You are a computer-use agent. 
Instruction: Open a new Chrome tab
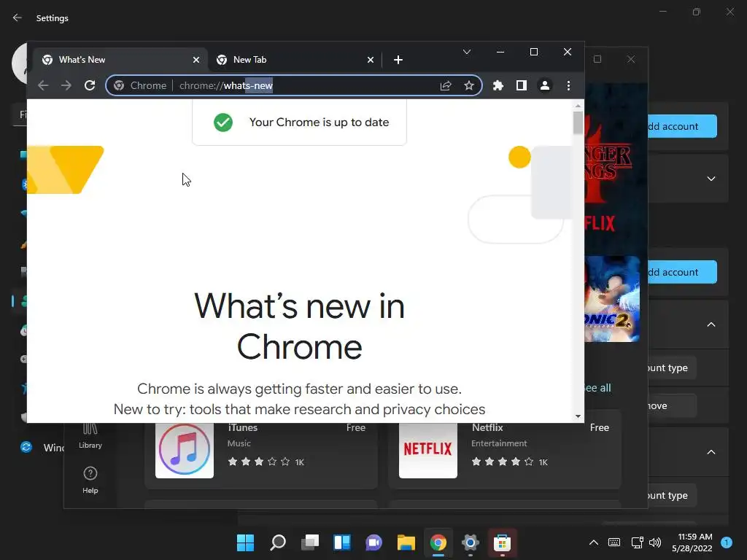398,60
